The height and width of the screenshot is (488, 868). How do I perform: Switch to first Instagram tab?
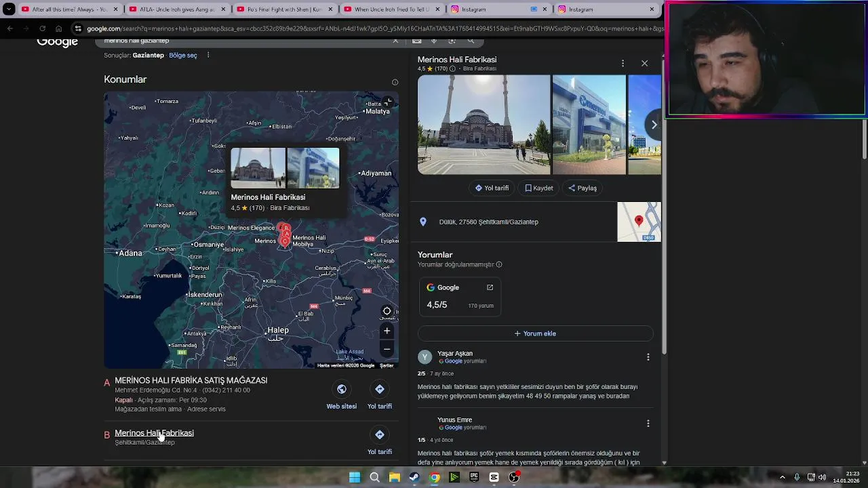tap(498, 9)
